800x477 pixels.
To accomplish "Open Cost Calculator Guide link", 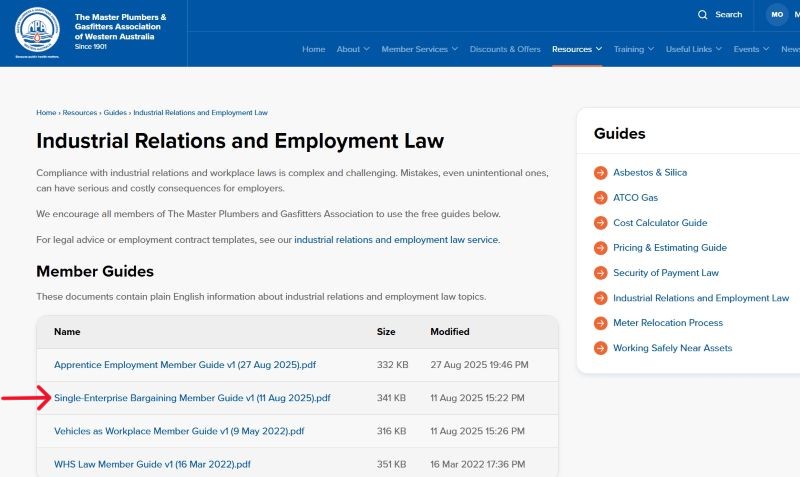I will (x=660, y=223).
